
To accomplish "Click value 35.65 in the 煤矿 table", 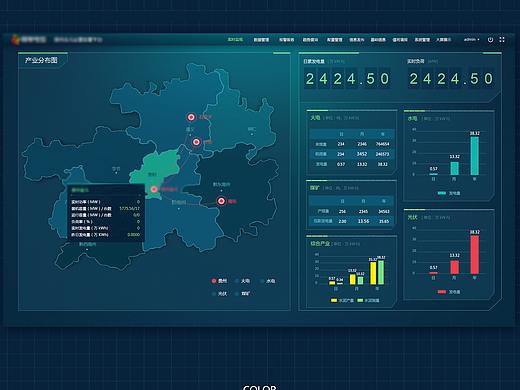I will coord(384,221).
